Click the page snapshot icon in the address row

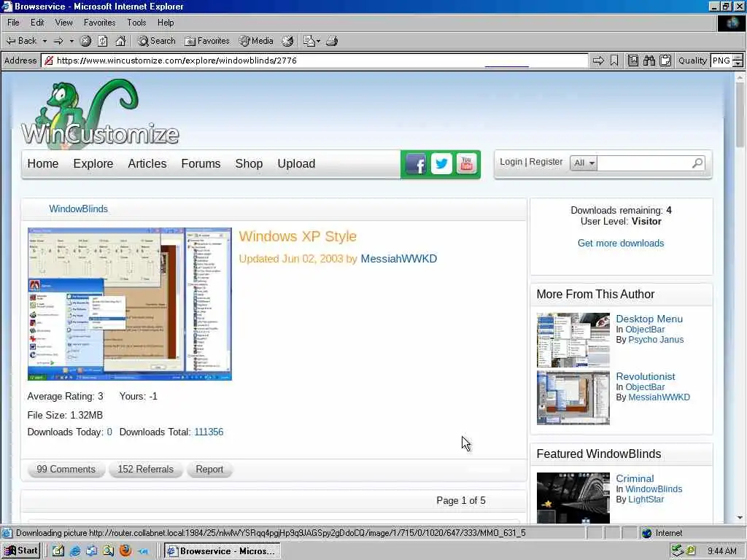(x=632, y=61)
